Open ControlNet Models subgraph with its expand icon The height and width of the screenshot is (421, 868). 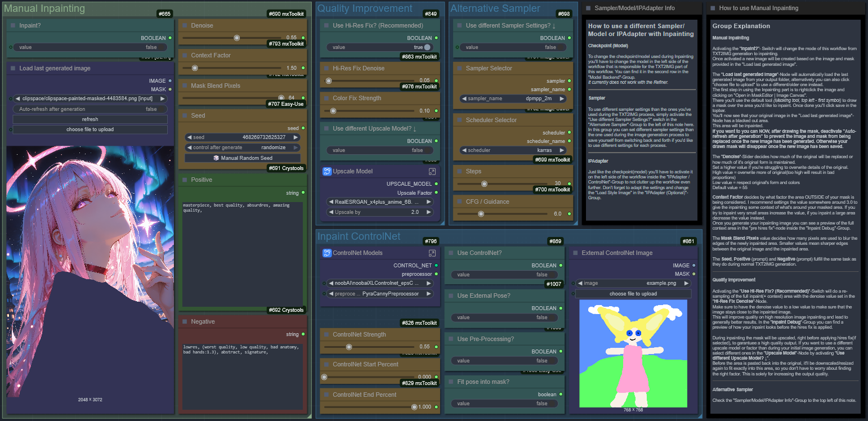432,253
